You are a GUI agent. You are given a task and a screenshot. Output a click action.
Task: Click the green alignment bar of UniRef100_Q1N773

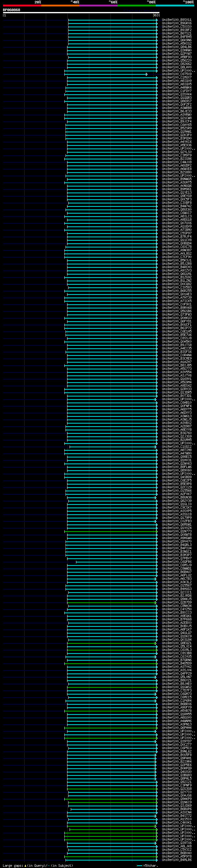(111, 531)
